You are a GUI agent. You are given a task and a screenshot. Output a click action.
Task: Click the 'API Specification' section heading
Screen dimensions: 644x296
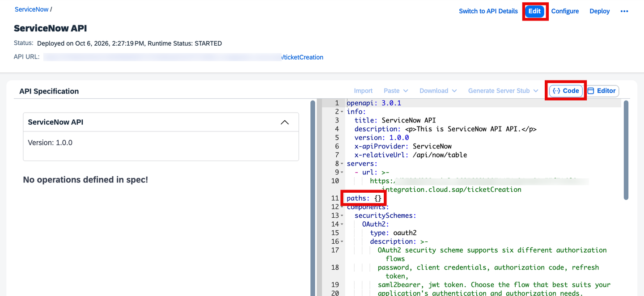point(49,91)
